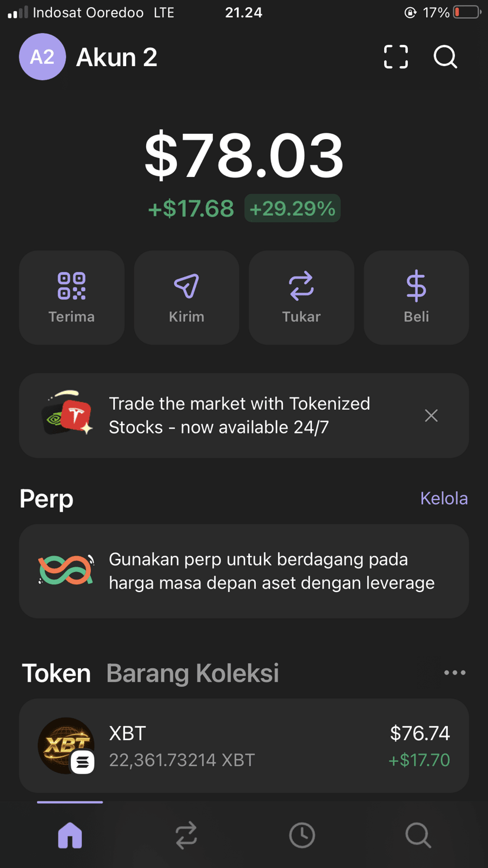The width and height of the screenshot is (488, 868).
Task: Open activity history clock icon
Action: tap(302, 835)
